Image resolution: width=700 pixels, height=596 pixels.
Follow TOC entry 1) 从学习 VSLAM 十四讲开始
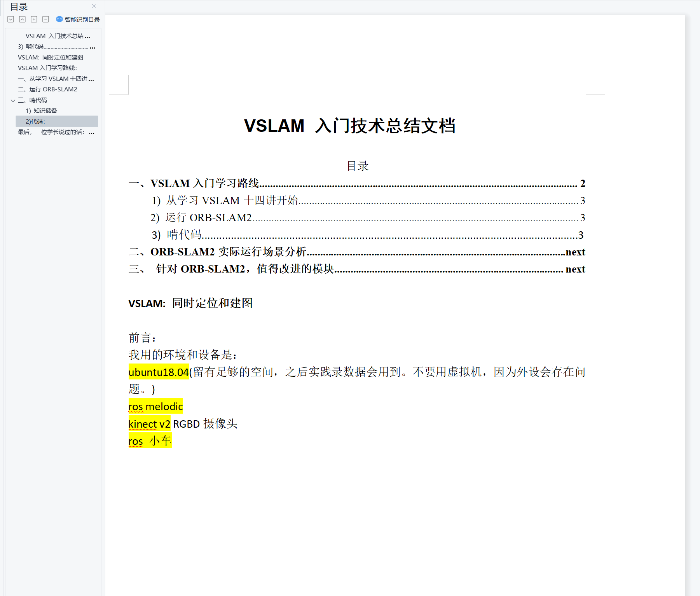pos(368,200)
